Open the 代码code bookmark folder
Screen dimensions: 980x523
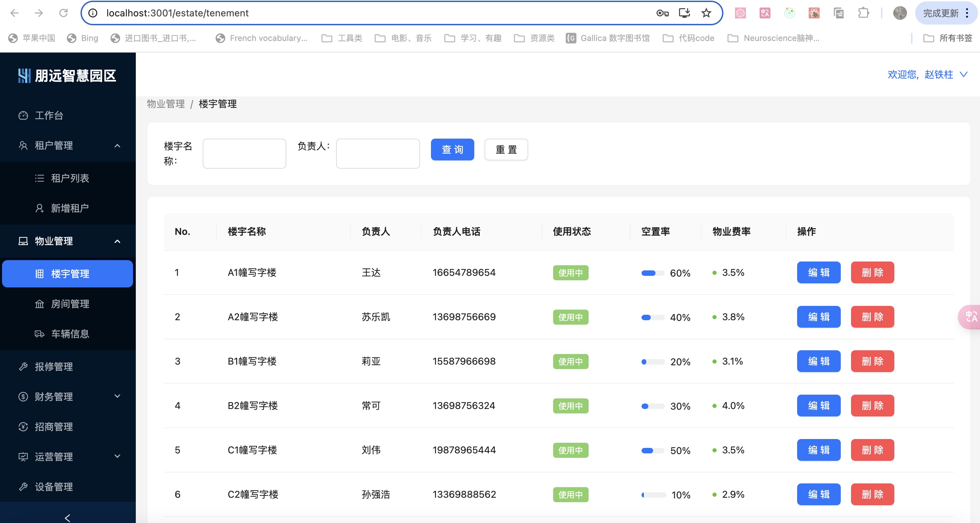click(x=689, y=38)
